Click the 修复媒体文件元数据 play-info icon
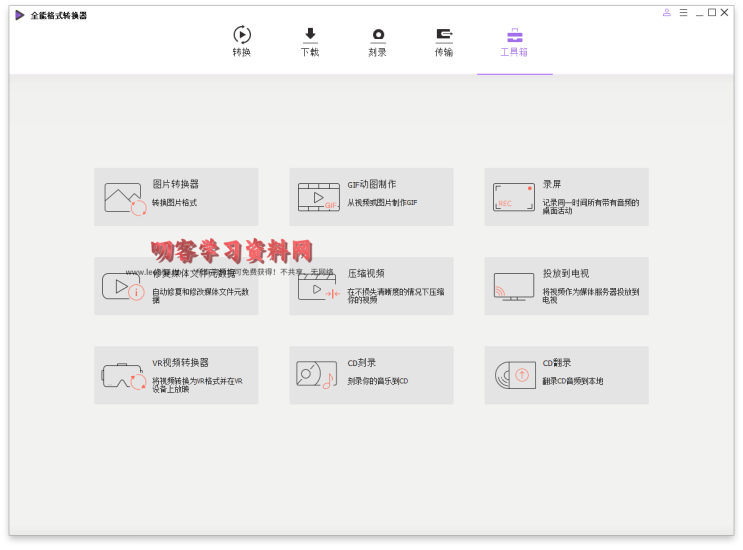The height and width of the screenshot is (550, 743). click(x=123, y=287)
